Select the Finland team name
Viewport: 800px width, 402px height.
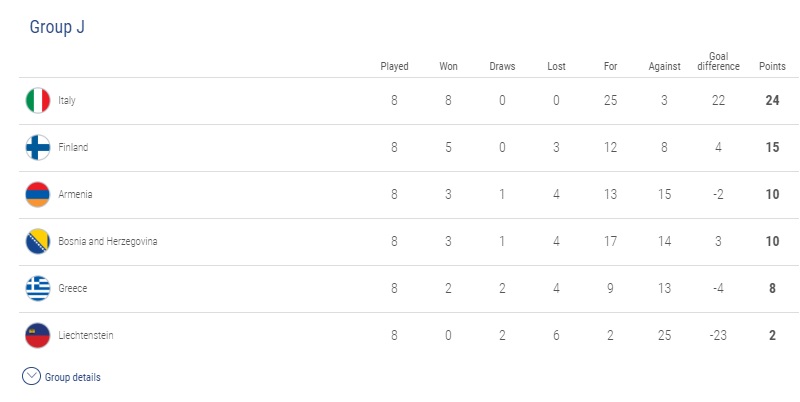point(73,147)
